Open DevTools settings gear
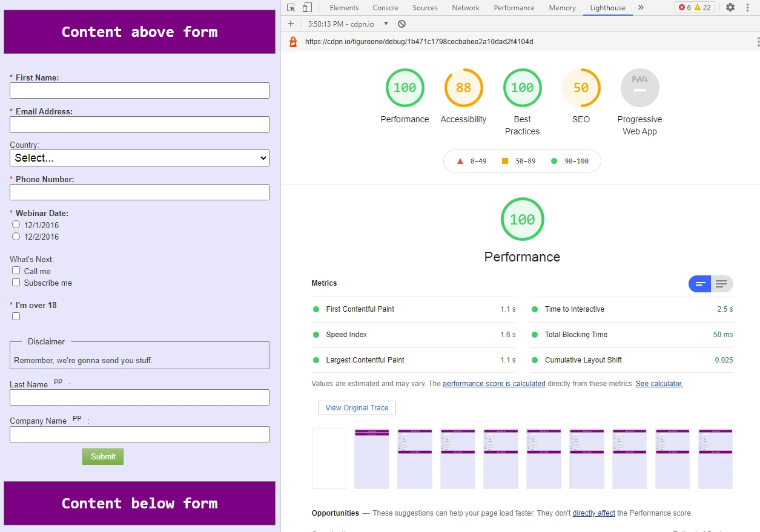 (x=730, y=7)
